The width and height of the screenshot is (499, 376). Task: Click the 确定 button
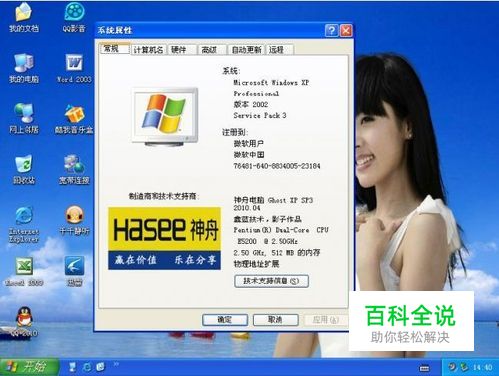(x=225, y=320)
